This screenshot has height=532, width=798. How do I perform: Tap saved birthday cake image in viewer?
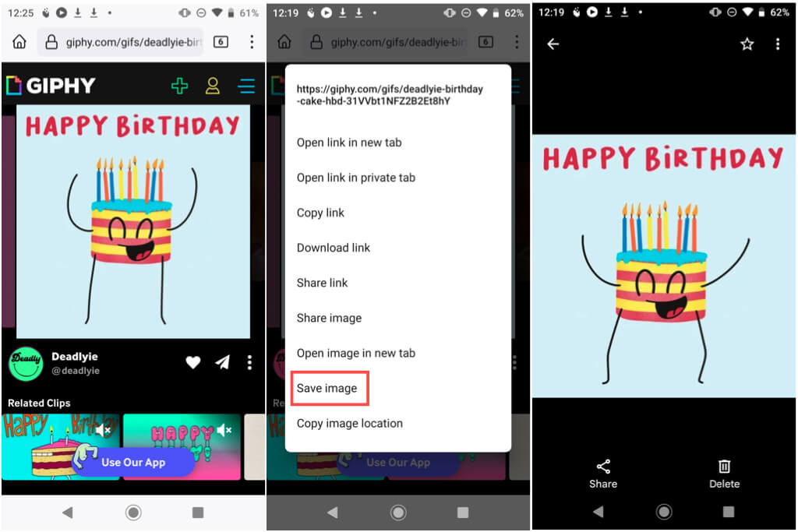click(664, 266)
